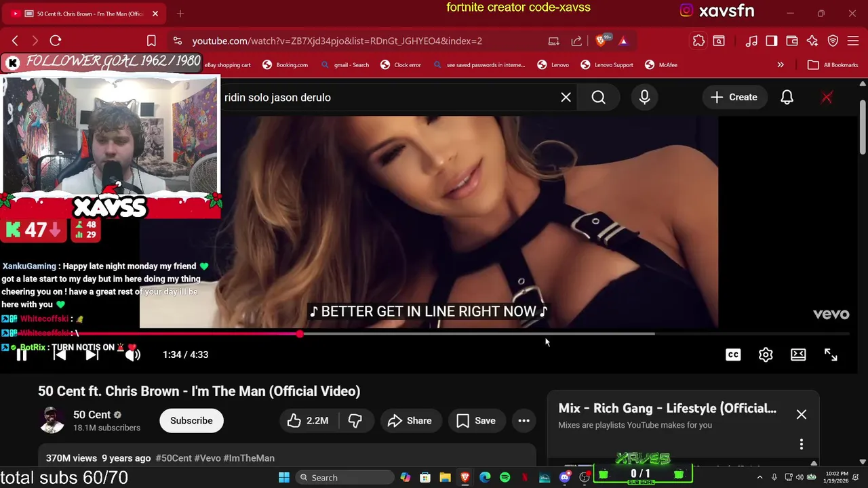Image resolution: width=868 pixels, height=488 pixels.
Task: Click the YouTube search box text
Action: pos(277,98)
